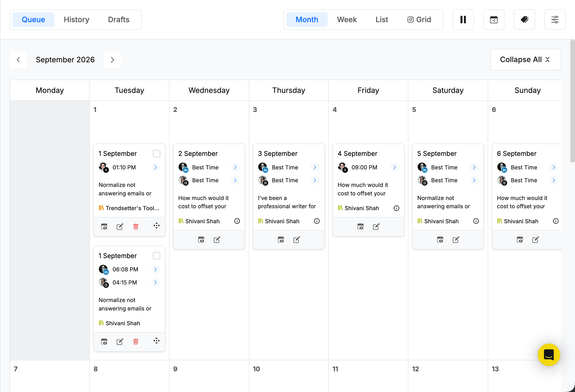This screenshot has width=575, height=392.
Task: Edit the 6 September post
Action: click(535, 240)
